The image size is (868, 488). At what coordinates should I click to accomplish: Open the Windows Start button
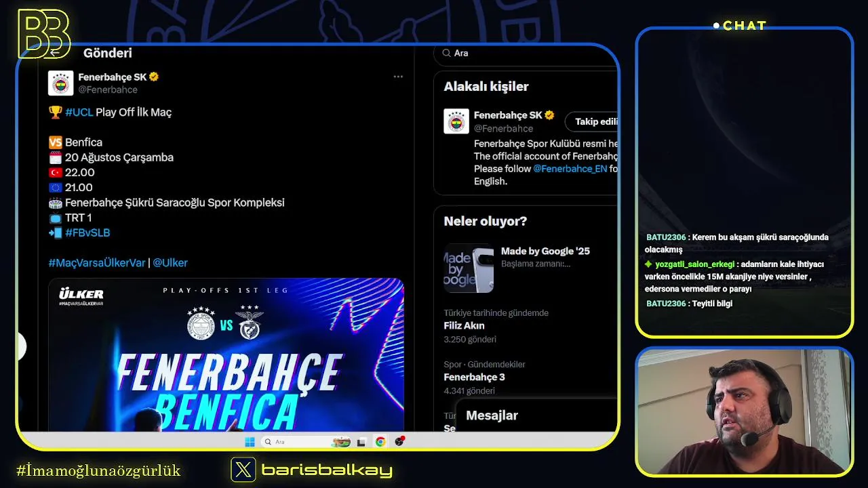click(250, 442)
